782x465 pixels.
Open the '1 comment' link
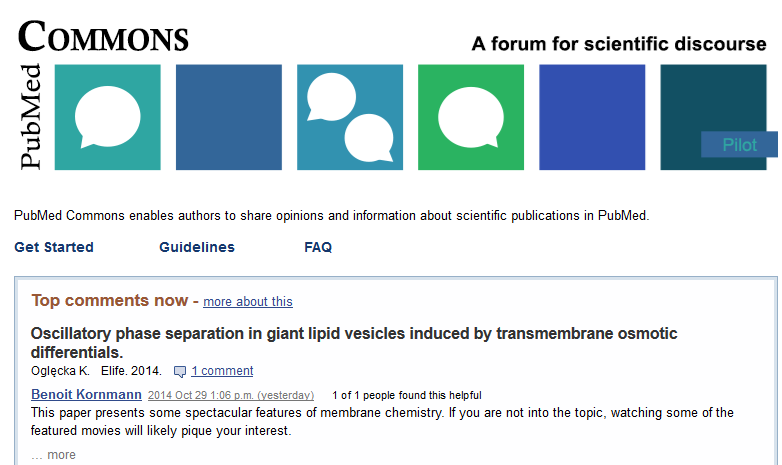pyautogui.click(x=222, y=371)
